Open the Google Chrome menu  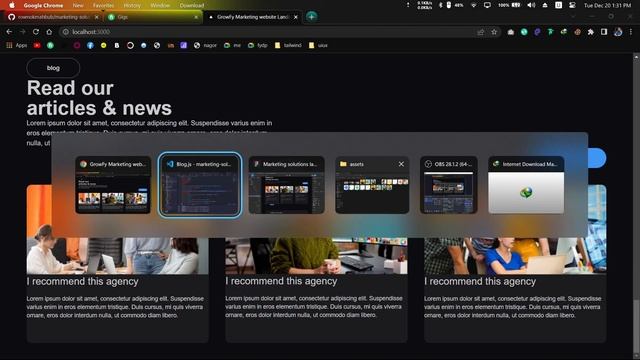pyautogui.click(x=43, y=5)
